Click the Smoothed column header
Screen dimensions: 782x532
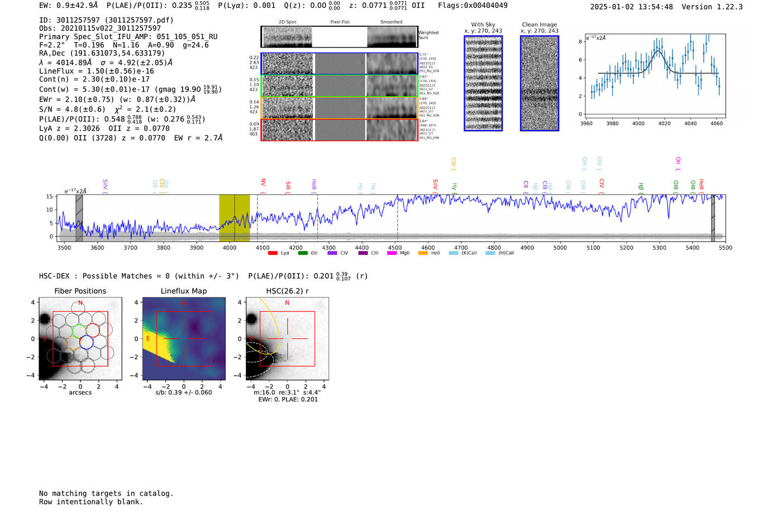(x=392, y=22)
